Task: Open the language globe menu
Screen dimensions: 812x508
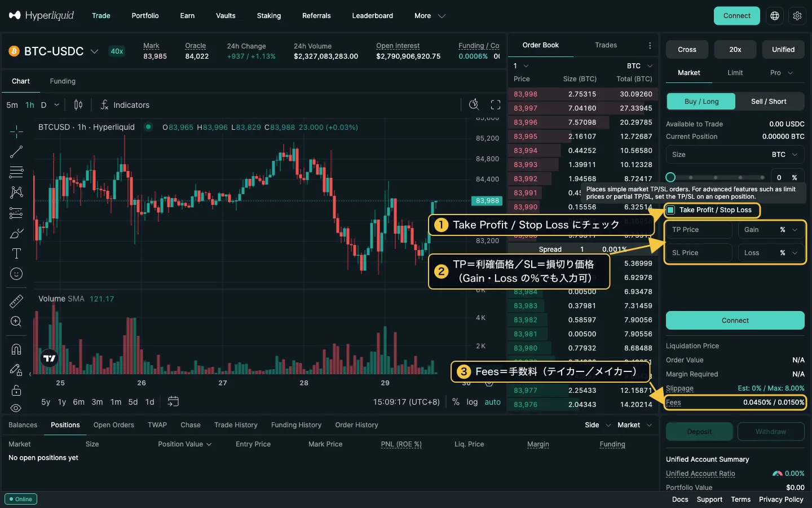Action: click(775, 16)
